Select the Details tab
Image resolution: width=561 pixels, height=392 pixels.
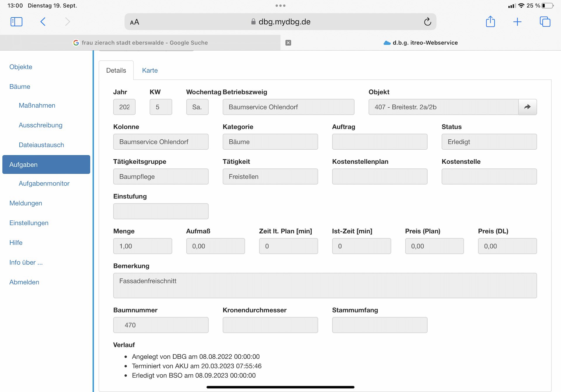pyautogui.click(x=116, y=70)
